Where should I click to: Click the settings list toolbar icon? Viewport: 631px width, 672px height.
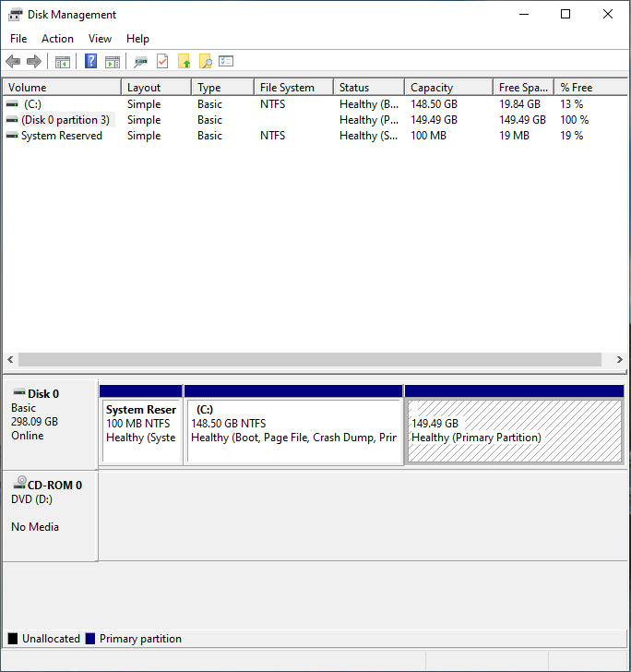tap(226, 62)
